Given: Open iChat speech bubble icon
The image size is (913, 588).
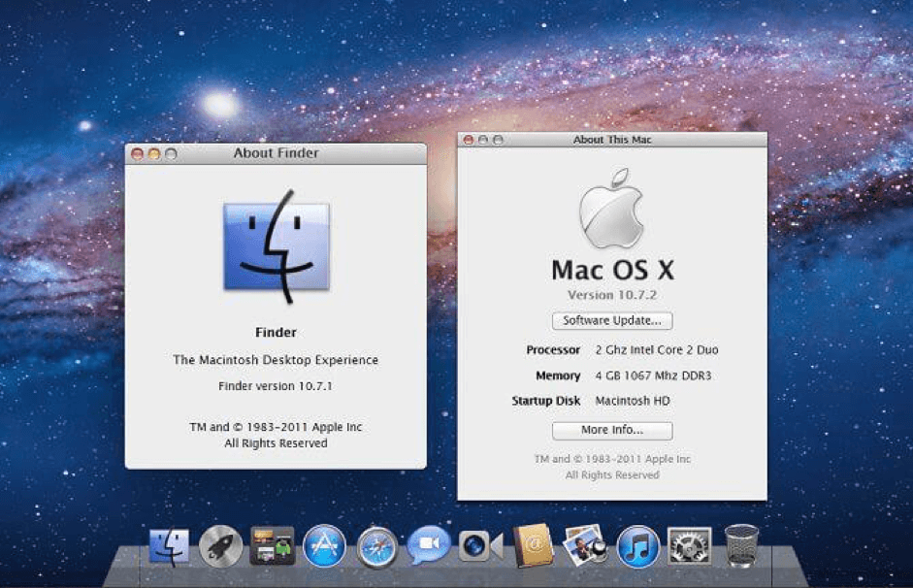Looking at the screenshot, I should click(428, 547).
